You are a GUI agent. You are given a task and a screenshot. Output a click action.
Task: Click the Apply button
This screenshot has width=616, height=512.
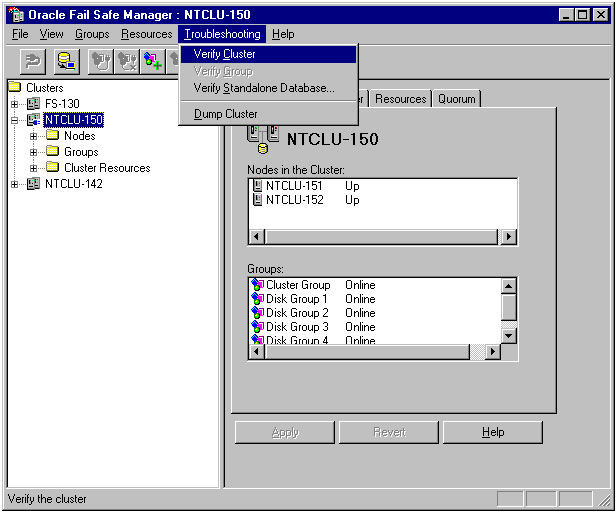click(285, 432)
